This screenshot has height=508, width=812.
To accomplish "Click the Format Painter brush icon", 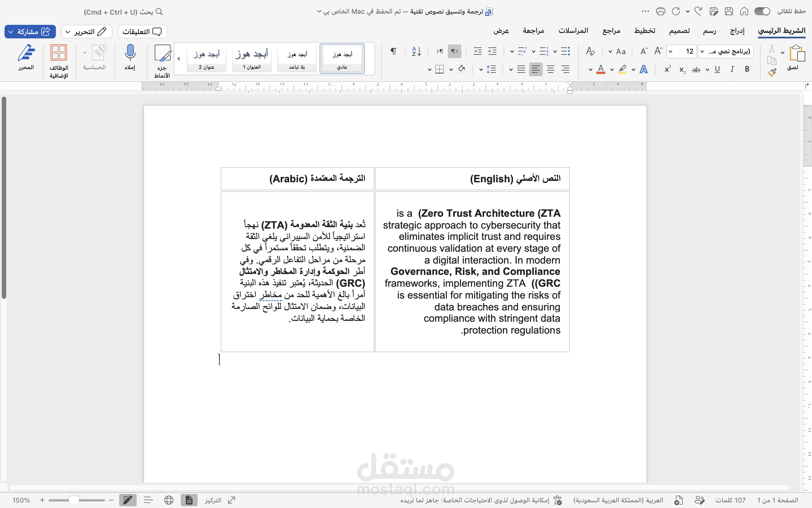I will (x=772, y=72).
